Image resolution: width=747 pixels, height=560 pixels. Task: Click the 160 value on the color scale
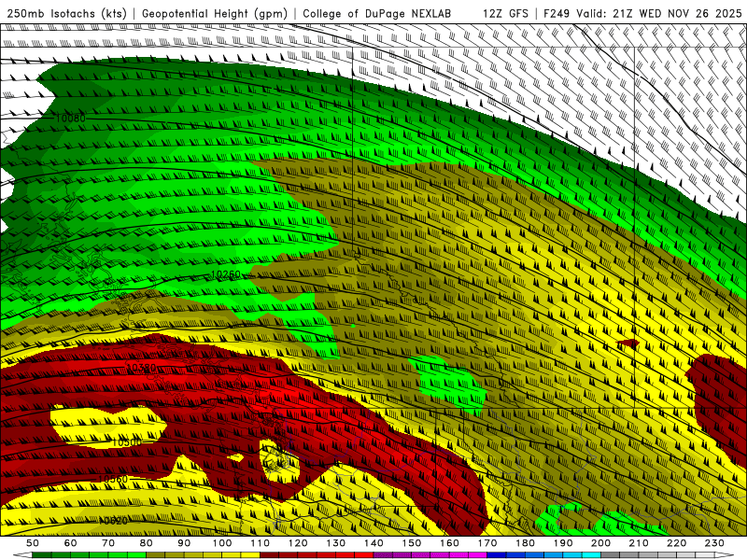pos(449,543)
